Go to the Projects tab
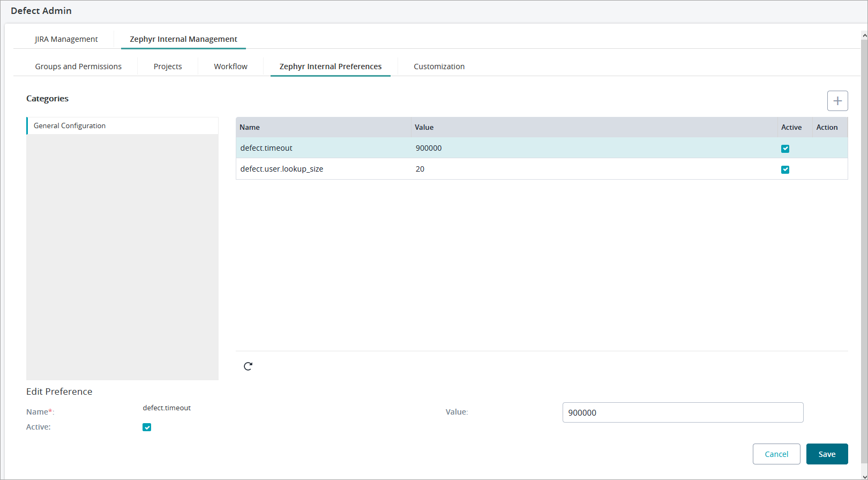 [168, 67]
